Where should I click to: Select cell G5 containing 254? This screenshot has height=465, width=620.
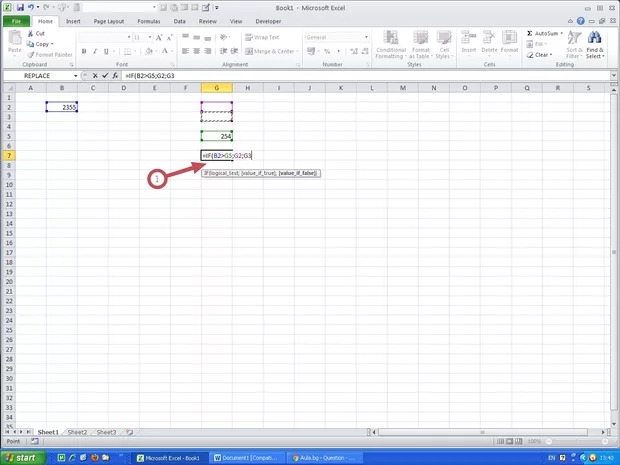coord(217,136)
